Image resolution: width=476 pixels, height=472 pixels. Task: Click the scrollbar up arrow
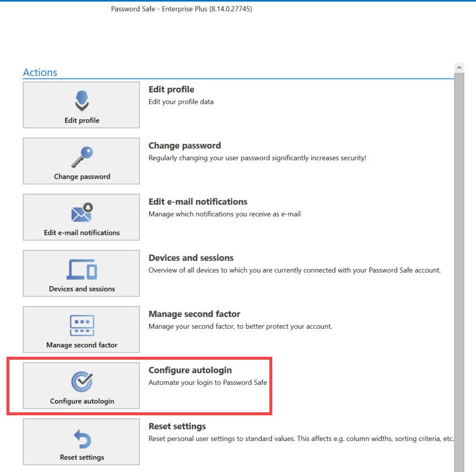coord(459,68)
